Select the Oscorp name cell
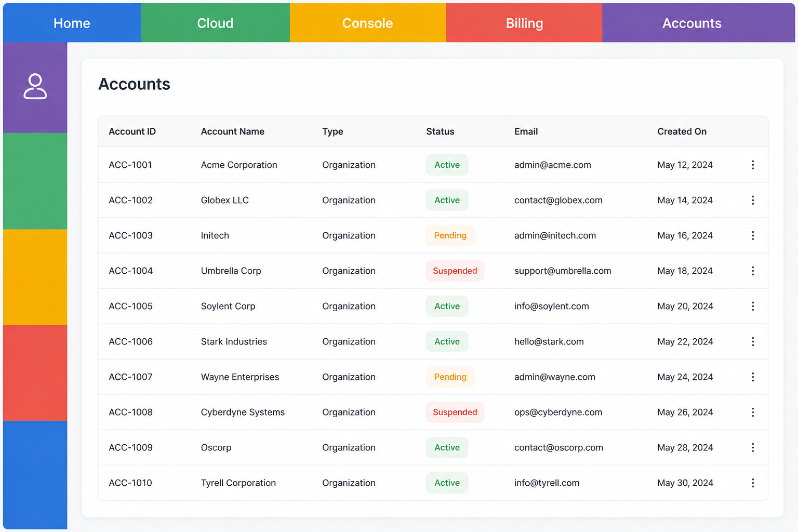Screen dimensions: 798x532 point(216,447)
